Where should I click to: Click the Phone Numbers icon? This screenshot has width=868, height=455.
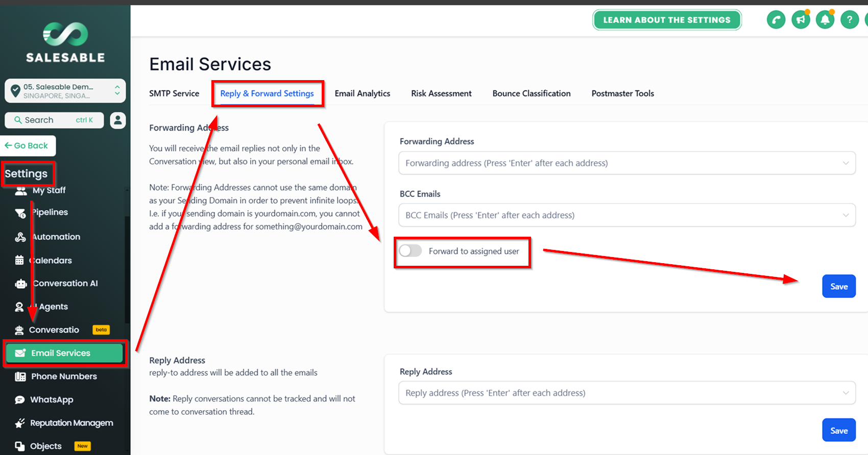coord(20,376)
